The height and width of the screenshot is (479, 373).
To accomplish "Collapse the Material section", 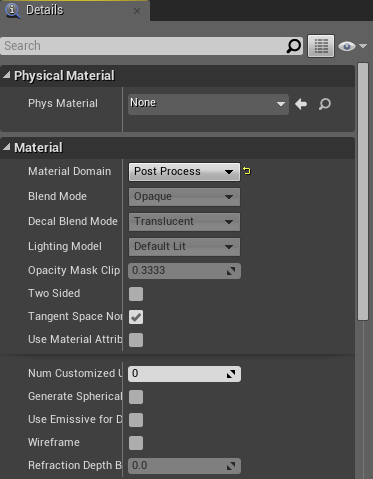I will click(x=6, y=147).
